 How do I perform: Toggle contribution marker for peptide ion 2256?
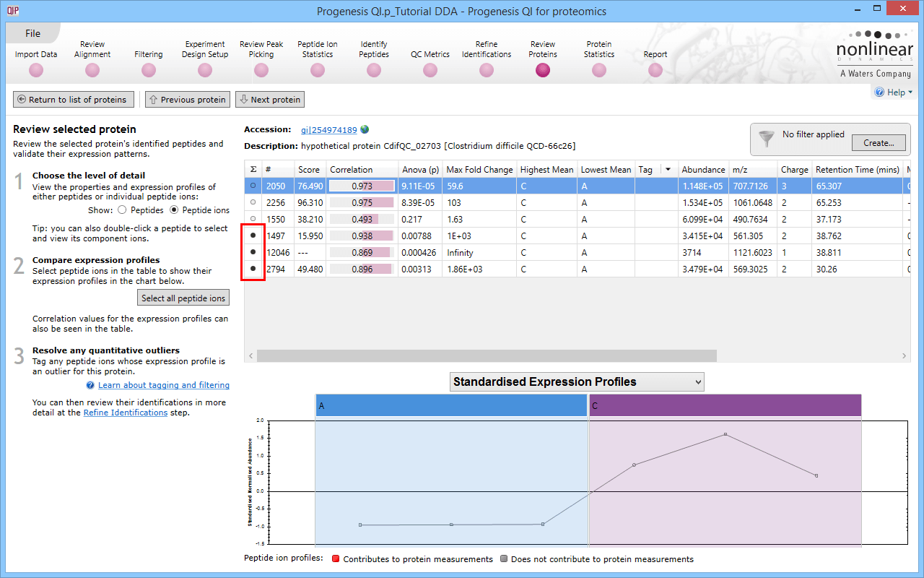point(253,202)
